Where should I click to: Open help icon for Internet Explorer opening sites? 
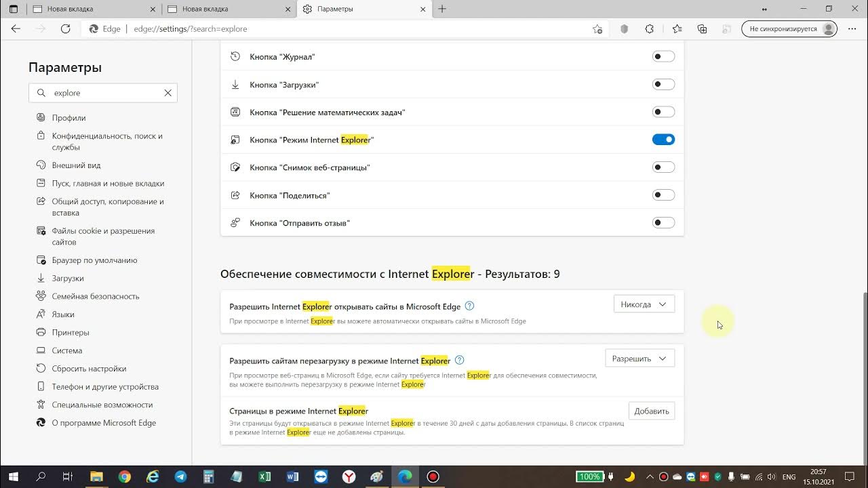tap(470, 306)
